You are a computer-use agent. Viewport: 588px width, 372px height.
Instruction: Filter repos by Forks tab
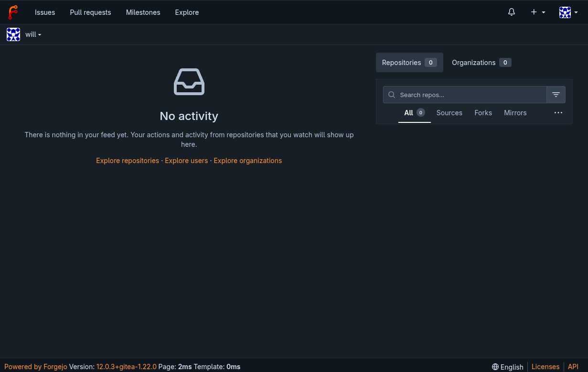click(483, 113)
